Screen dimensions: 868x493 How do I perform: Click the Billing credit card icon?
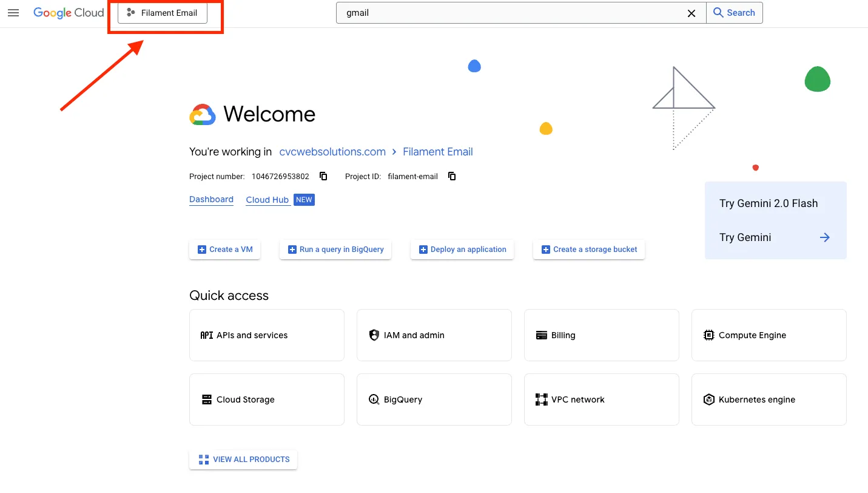click(x=542, y=335)
